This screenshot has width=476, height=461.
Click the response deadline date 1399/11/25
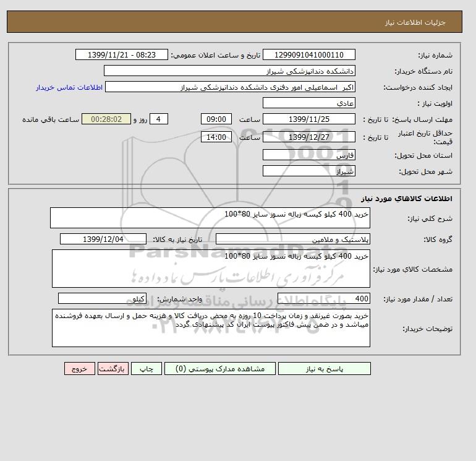pos(308,119)
